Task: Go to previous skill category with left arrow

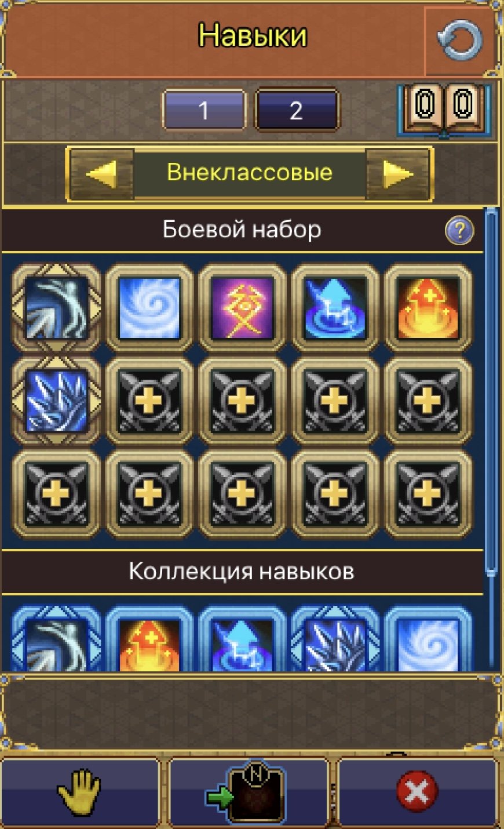Action: (x=102, y=173)
